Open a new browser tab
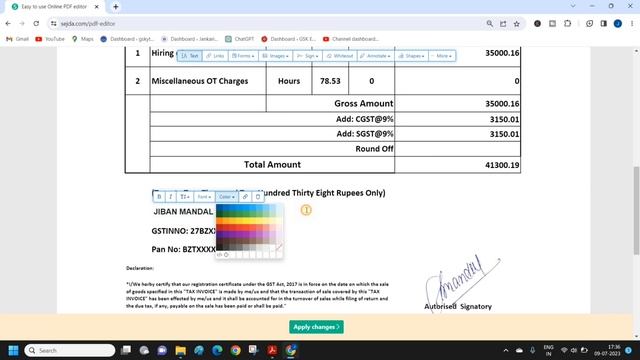This screenshot has height=360, width=640. click(x=116, y=7)
